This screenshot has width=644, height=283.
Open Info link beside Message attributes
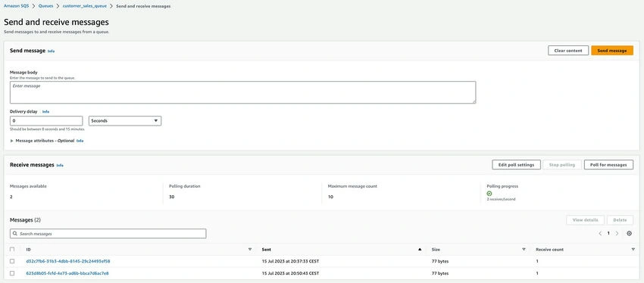pos(80,141)
